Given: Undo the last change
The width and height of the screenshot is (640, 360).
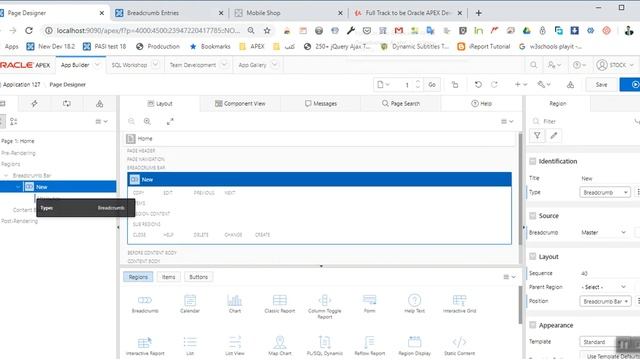Looking at the screenshot, I should tap(478, 84).
